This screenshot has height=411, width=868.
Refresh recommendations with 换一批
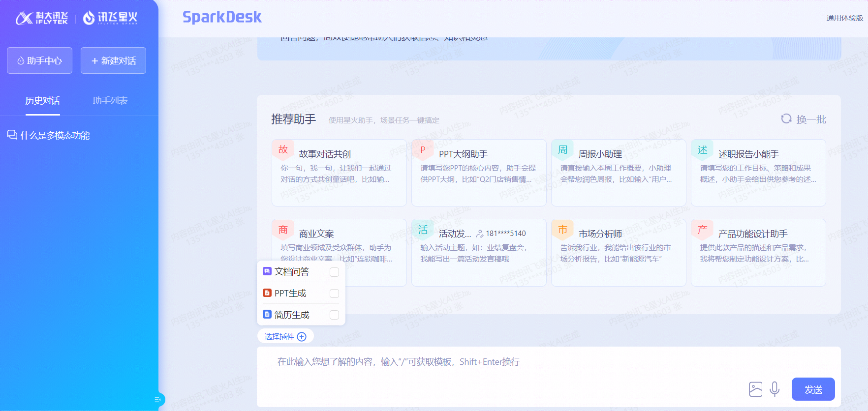[x=811, y=119]
